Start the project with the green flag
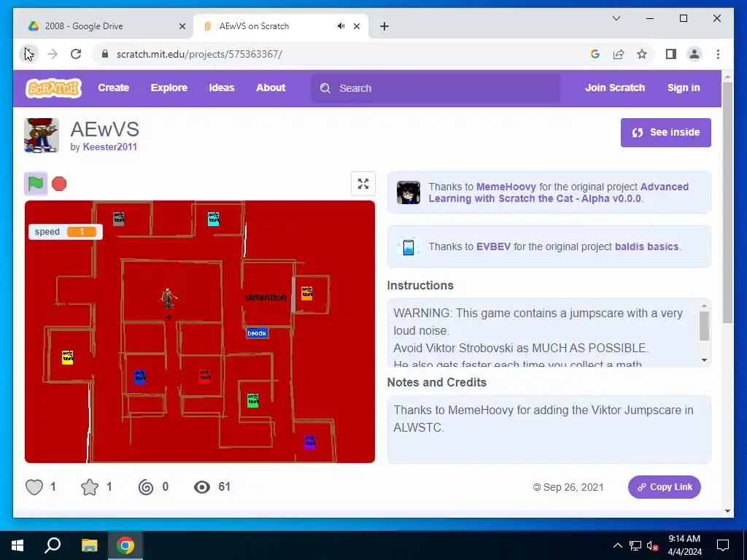The image size is (747, 560). coord(36,183)
